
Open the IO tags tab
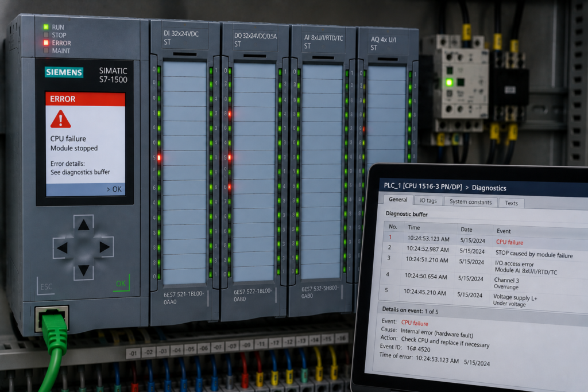(428, 200)
